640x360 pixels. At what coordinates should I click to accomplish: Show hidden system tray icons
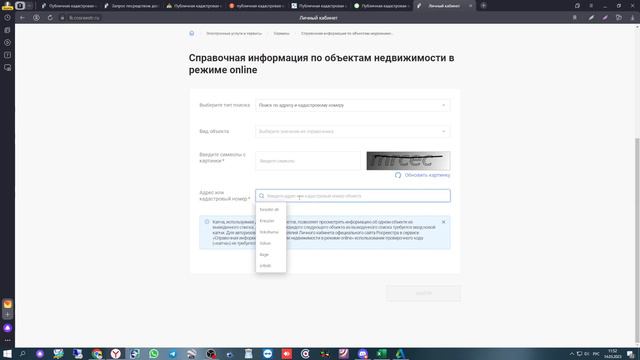coord(572,353)
